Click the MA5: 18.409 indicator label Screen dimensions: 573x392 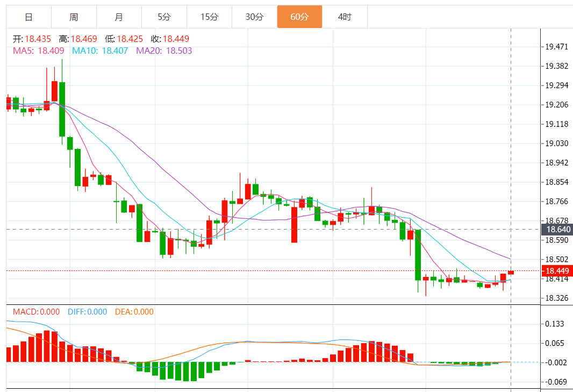pos(38,51)
